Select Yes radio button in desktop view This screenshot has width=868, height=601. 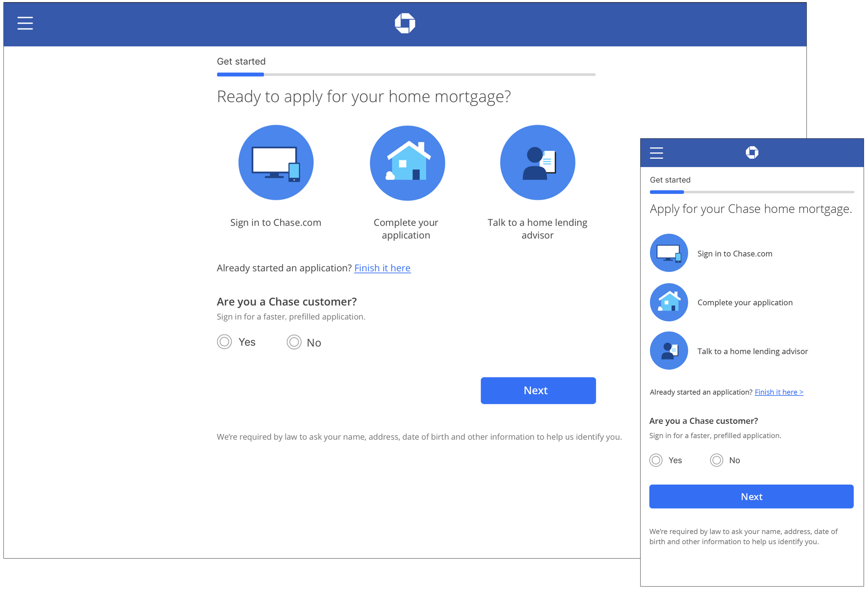click(x=224, y=342)
